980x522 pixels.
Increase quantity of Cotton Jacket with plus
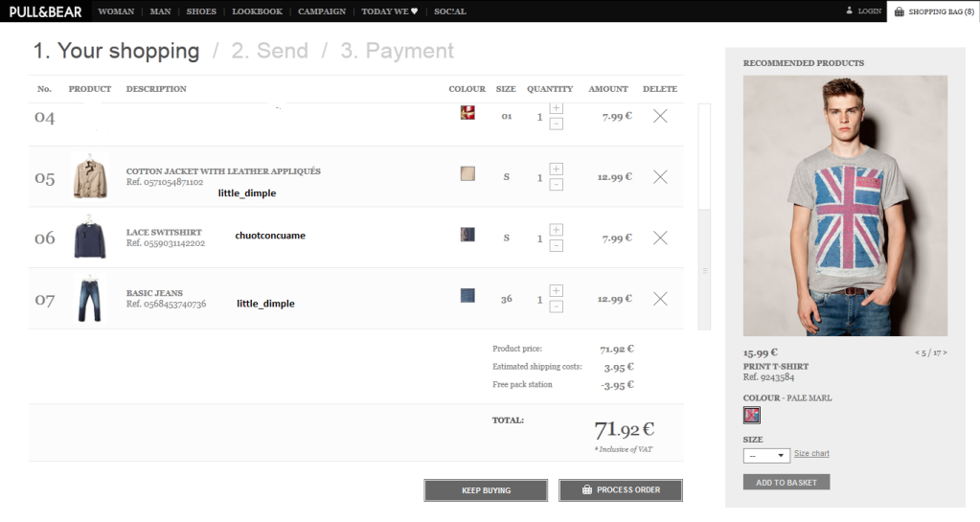tap(557, 169)
